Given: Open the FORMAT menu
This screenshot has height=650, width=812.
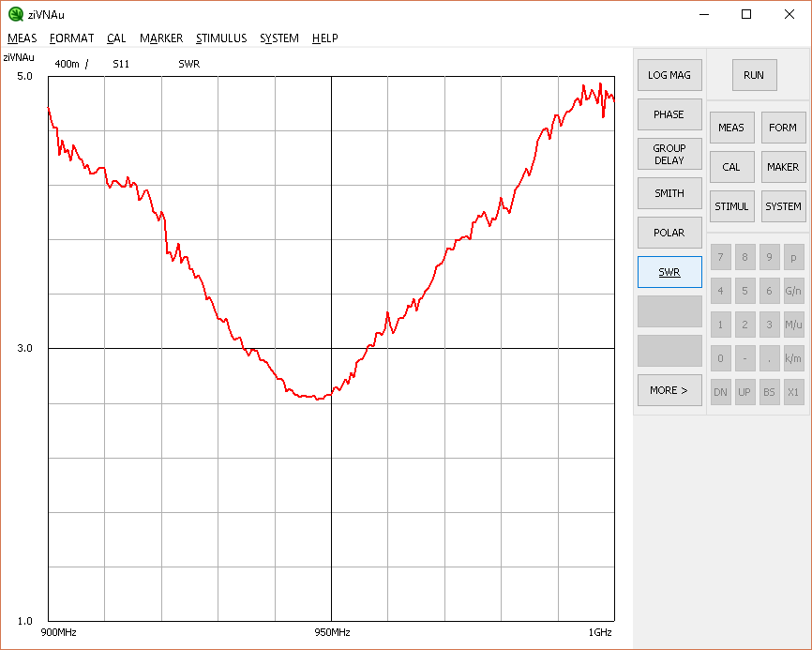Looking at the screenshot, I should [71, 38].
